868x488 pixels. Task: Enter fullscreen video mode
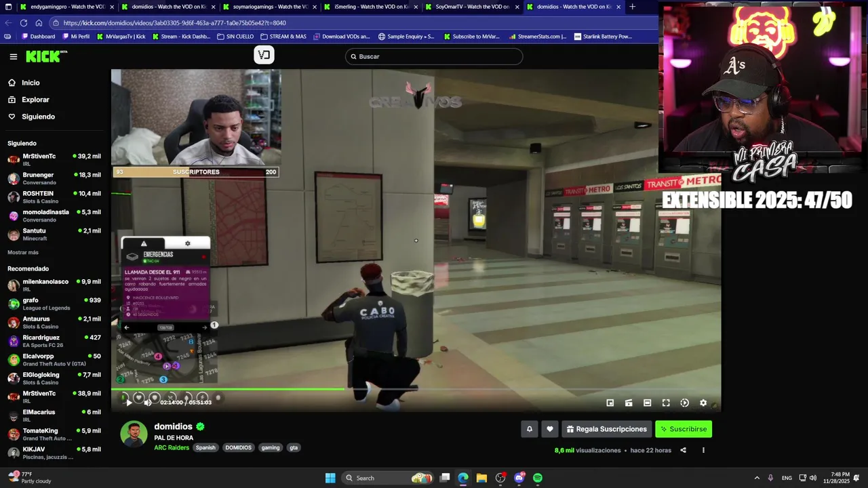click(x=666, y=403)
